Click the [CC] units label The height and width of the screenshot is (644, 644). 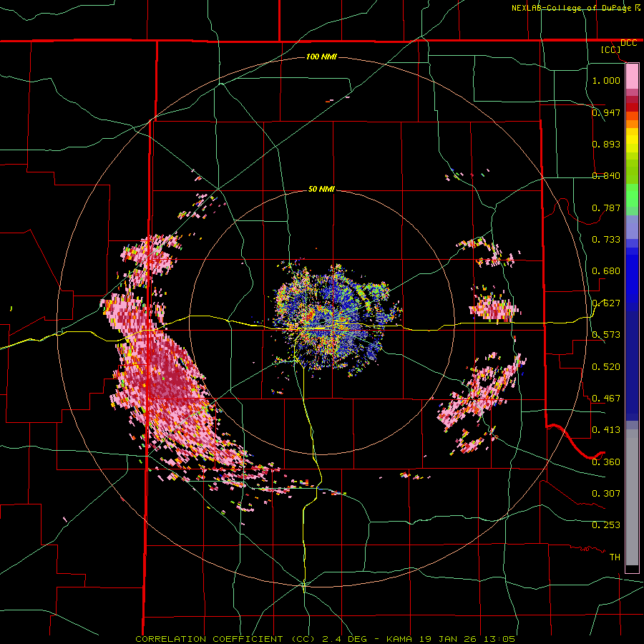pos(611,50)
